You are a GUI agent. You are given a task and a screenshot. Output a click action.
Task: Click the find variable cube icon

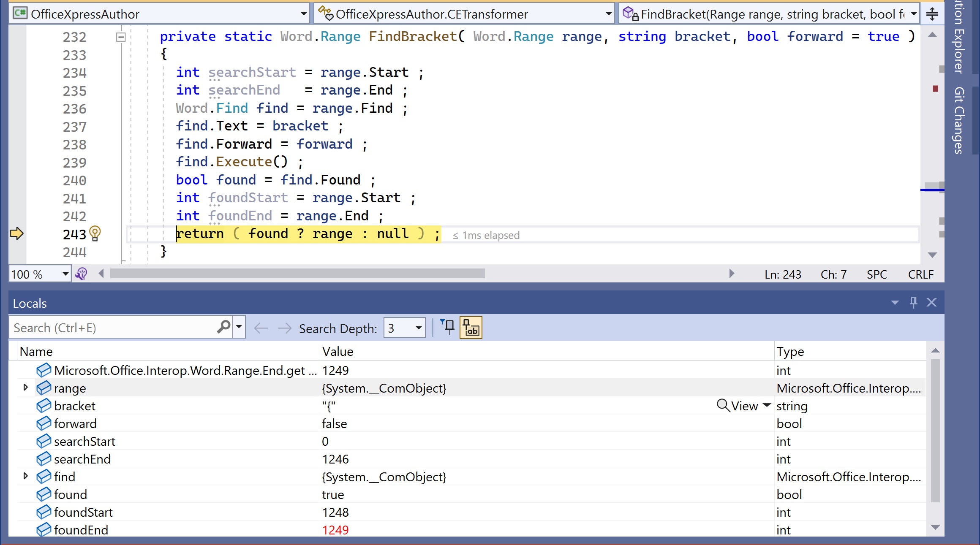[x=44, y=477]
